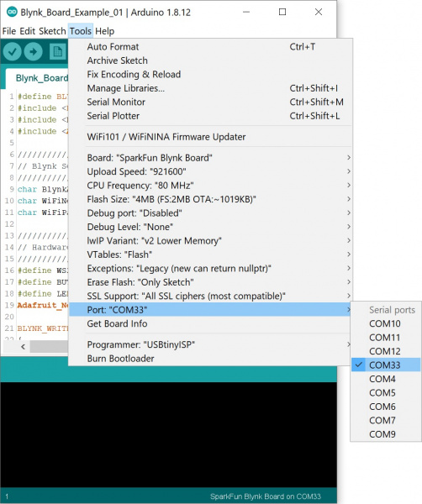Click the Upload arrow toolbar icon
The height and width of the screenshot is (504, 422).
[33, 52]
